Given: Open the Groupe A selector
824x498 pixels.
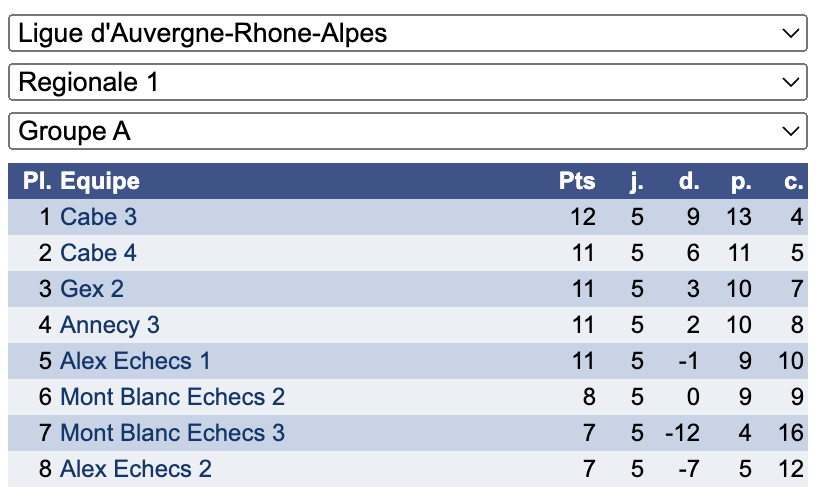Looking at the screenshot, I should [x=408, y=131].
